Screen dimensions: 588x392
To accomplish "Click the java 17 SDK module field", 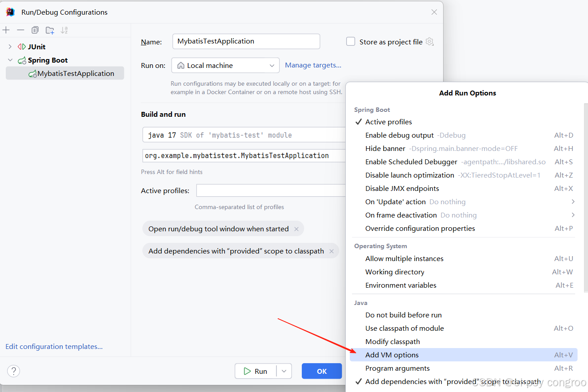I will coord(244,135).
